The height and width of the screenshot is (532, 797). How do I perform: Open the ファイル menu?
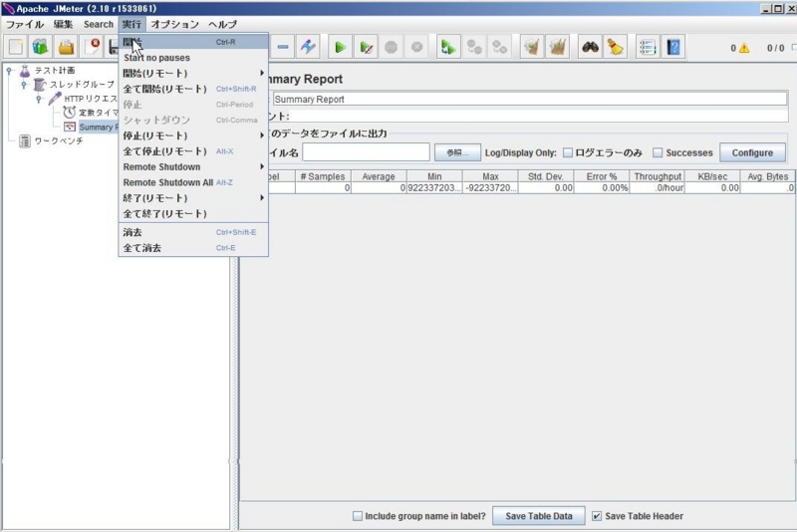24,24
